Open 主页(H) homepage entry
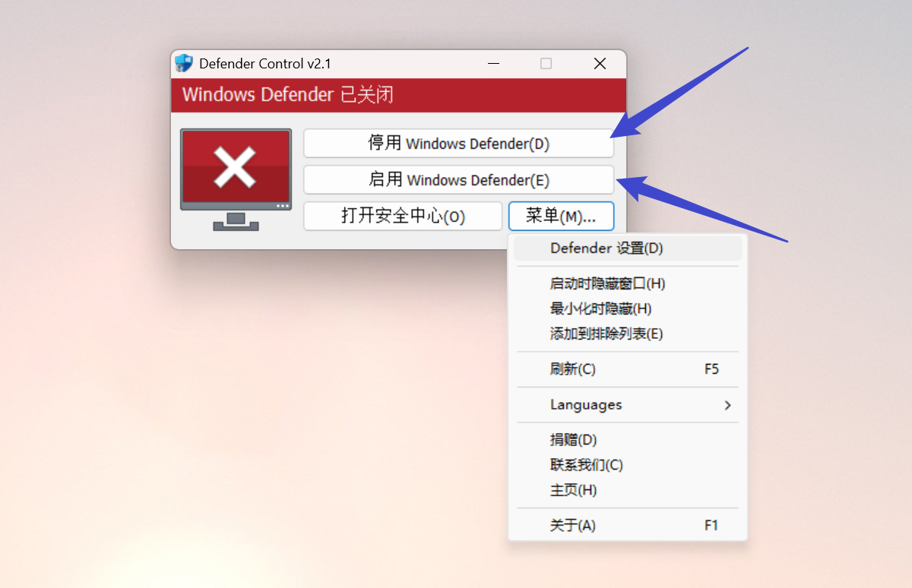 click(x=628, y=490)
